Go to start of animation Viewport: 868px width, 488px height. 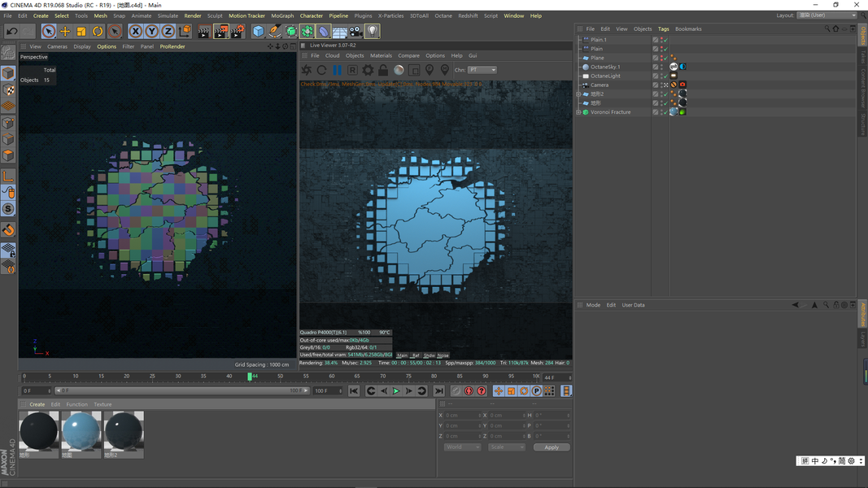355,391
